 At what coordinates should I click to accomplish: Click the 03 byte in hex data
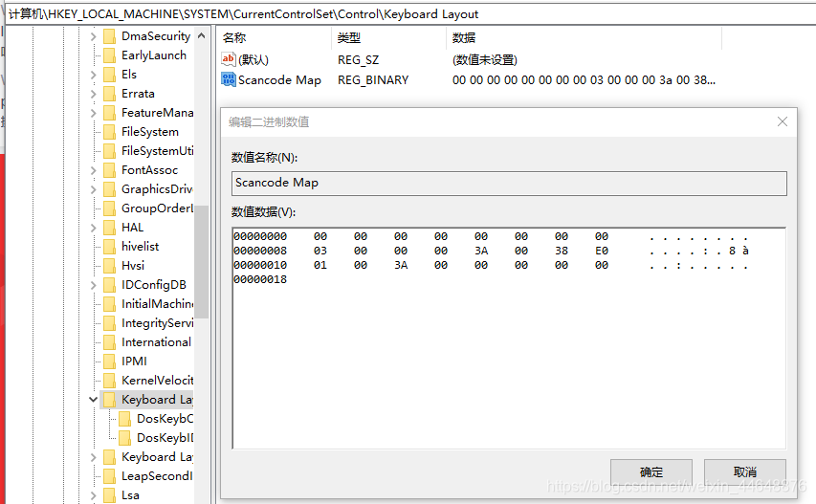coord(320,252)
